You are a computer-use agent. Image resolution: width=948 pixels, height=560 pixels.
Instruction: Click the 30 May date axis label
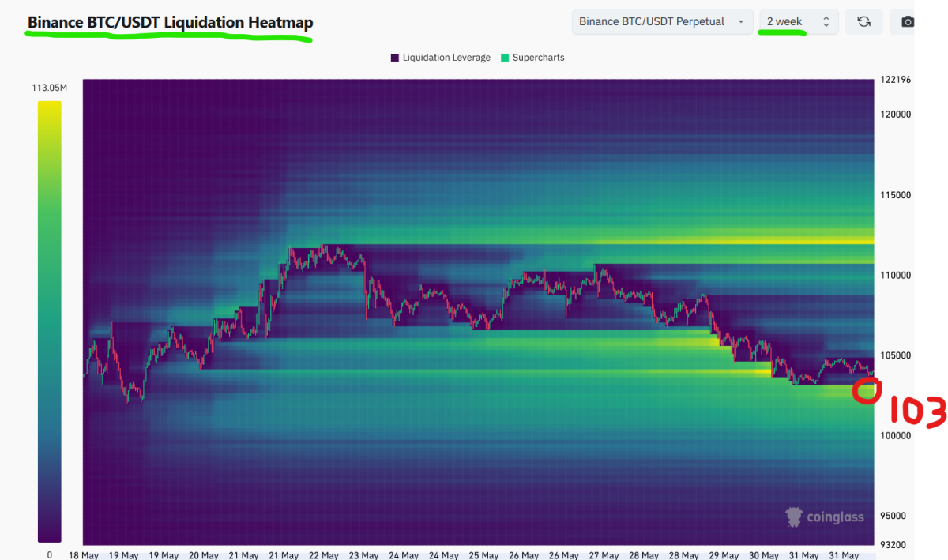pos(765,554)
